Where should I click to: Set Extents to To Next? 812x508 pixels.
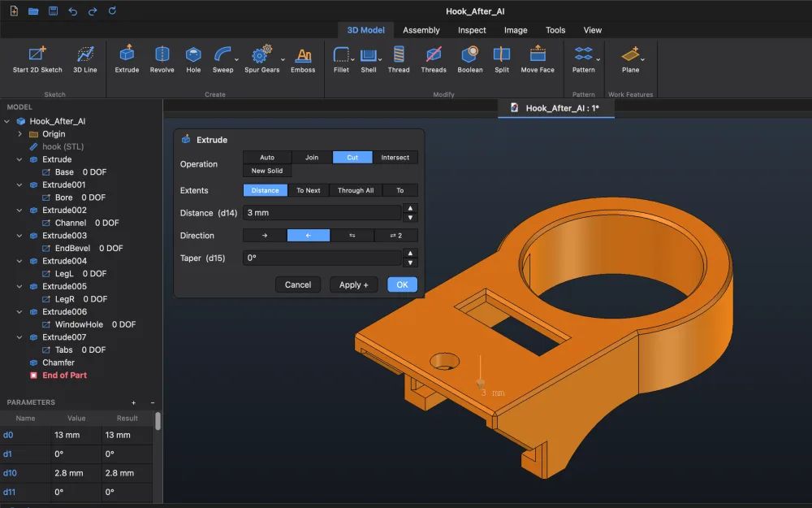(x=308, y=190)
